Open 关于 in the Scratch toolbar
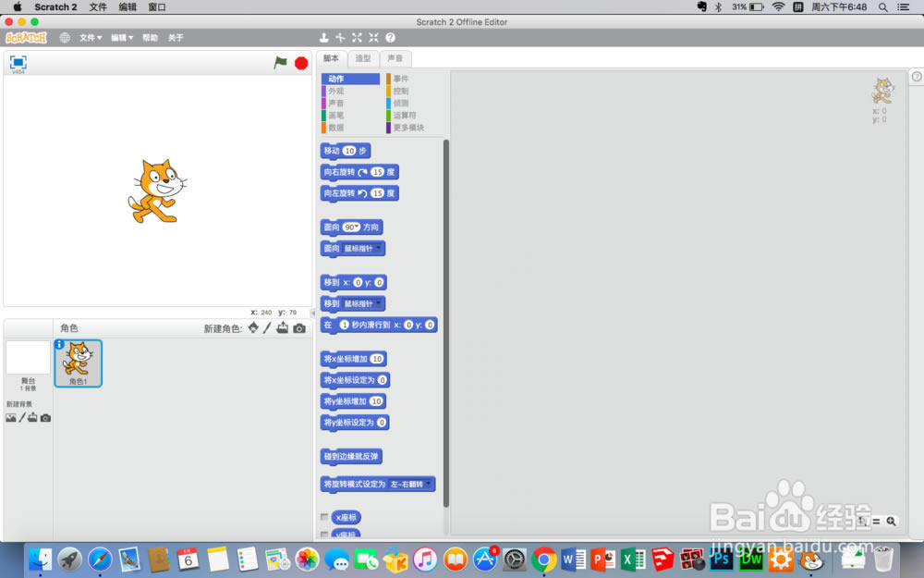This screenshot has width=924, height=578. 176,38
